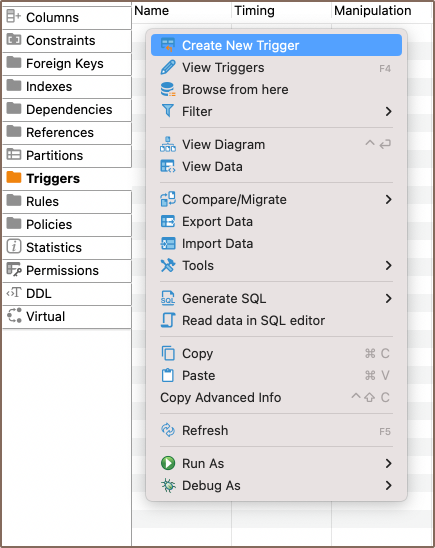The width and height of the screenshot is (435, 548).
Task: Click the Create New Trigger icon
Action: pyautogui.click(x=168, y=45)
